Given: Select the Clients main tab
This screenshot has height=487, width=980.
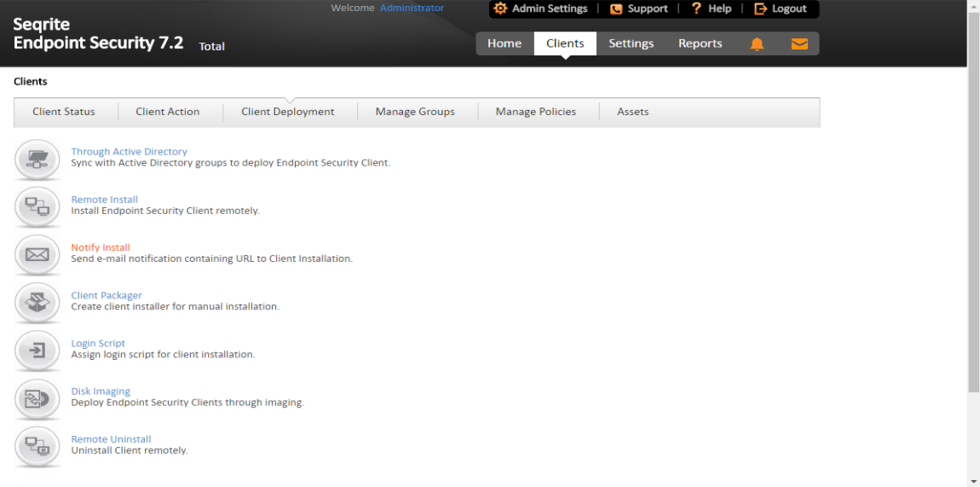Looking at the screenshot, I should pyautogui.click(x=565, y=43).
